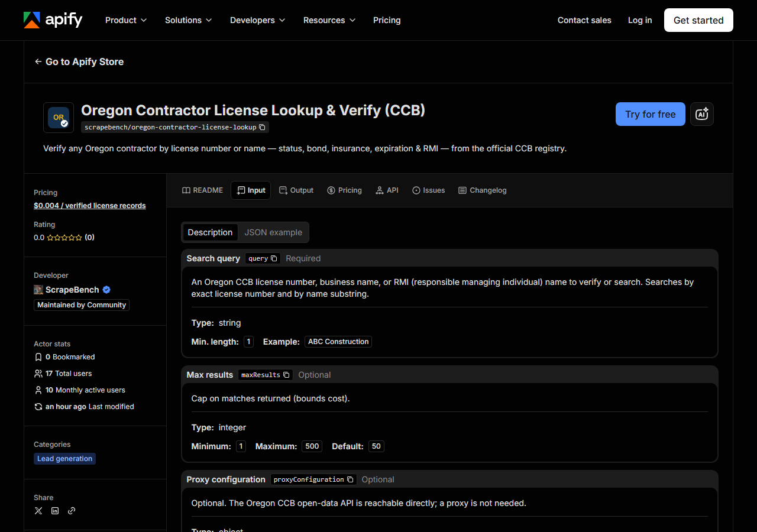
Task: Click the Get started button
Action: point(698,20)
